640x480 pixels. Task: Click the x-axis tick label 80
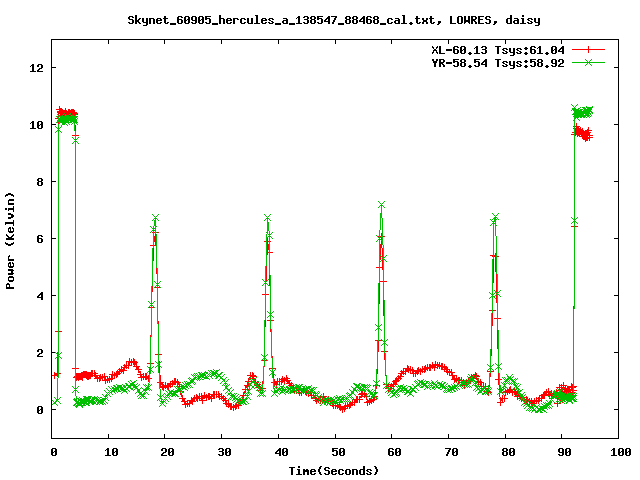point(508,452)
